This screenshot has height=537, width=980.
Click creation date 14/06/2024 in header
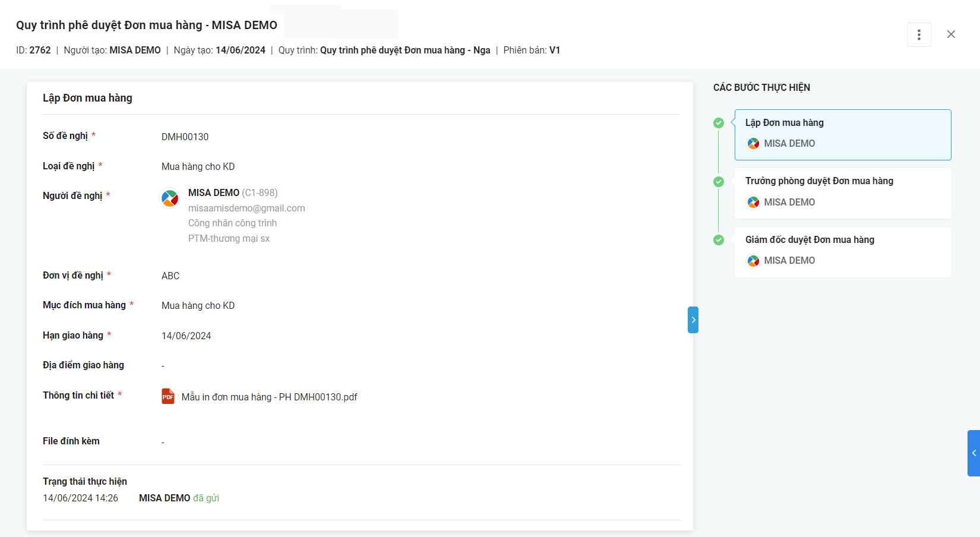tap(241, 50)
